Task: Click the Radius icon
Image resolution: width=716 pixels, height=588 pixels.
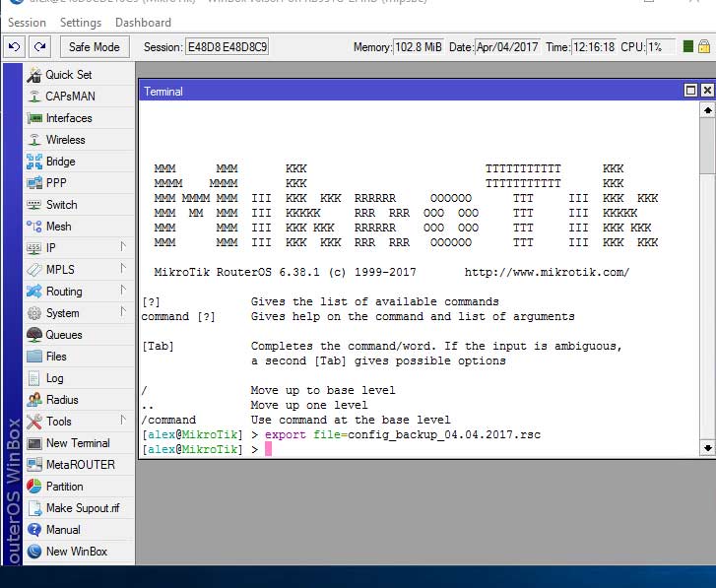Action: 34,400
